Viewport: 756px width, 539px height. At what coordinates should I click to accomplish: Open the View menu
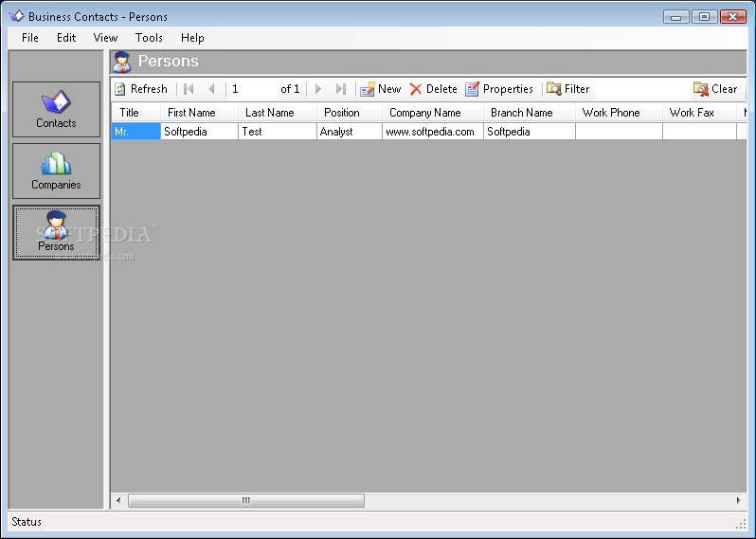(x=105, y=38)
